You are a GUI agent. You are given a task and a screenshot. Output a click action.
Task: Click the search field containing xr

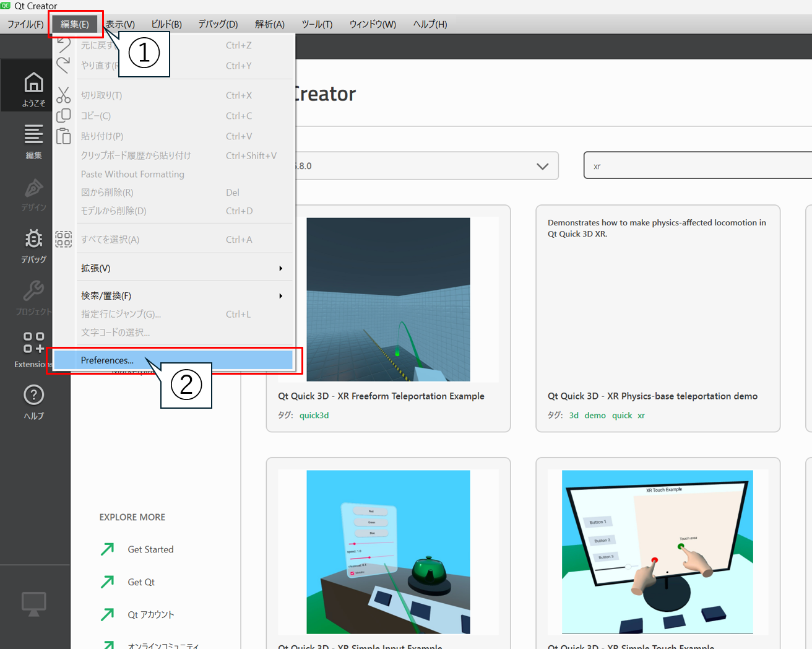click(696, 166)
